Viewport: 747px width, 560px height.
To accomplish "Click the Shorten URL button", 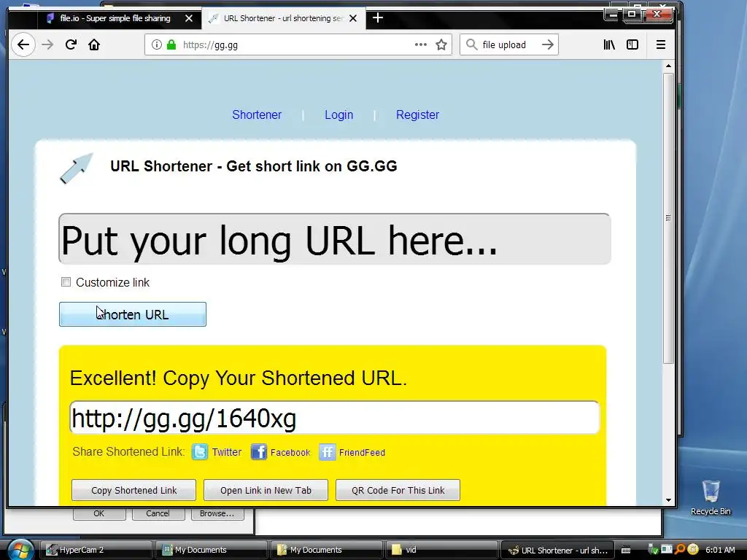I will coord(133,314).
